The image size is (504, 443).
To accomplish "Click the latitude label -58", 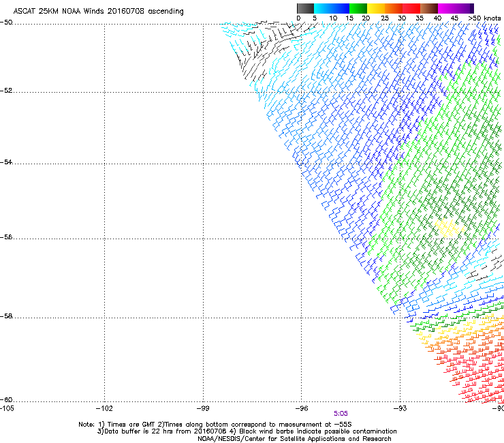I will (6, 316).
